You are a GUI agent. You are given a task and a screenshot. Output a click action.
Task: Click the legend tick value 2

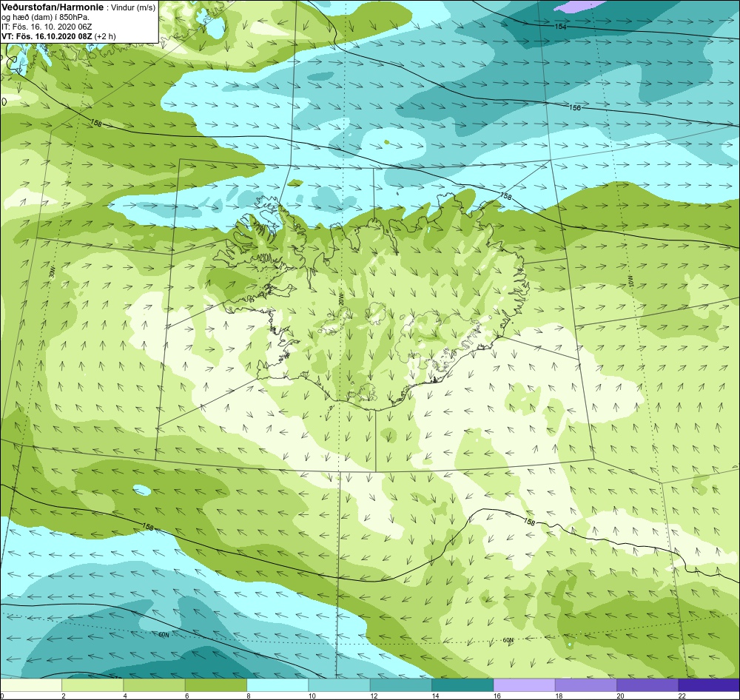click(x=63, y=696)
